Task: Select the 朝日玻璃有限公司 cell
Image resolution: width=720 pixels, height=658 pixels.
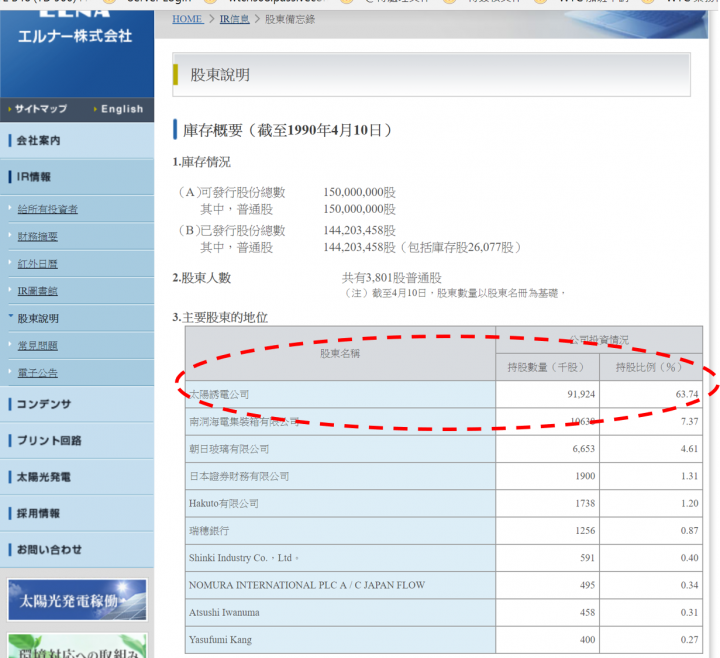Action: point(340,449)
